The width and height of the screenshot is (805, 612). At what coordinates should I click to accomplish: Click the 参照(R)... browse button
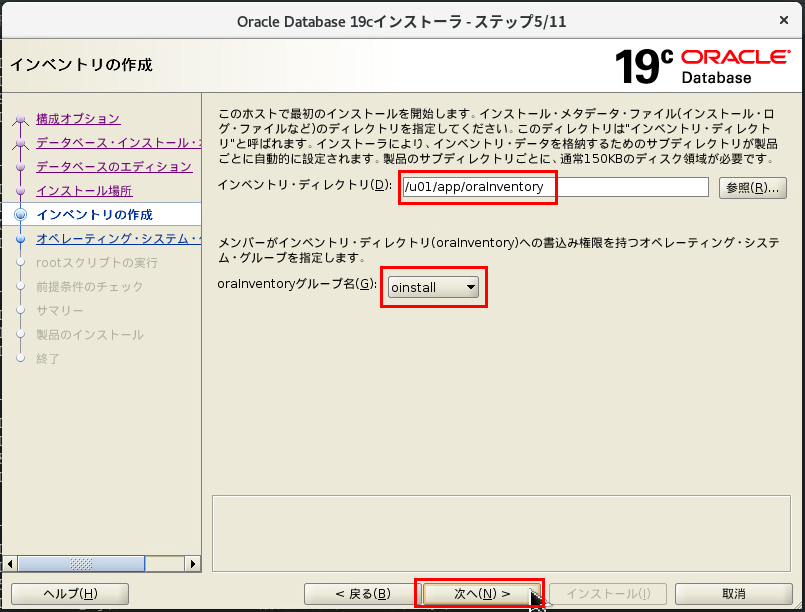click(753, 188)
